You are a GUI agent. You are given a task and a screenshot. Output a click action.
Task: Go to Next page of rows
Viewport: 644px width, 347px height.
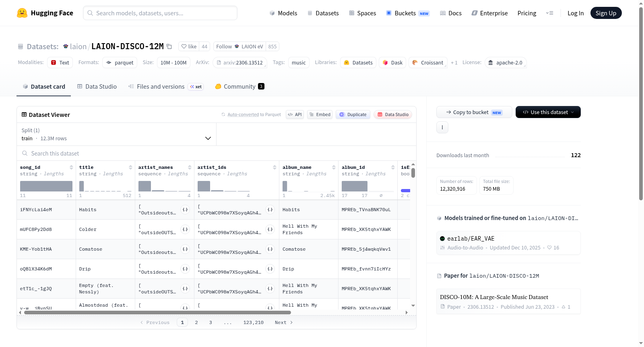point(284,322)
